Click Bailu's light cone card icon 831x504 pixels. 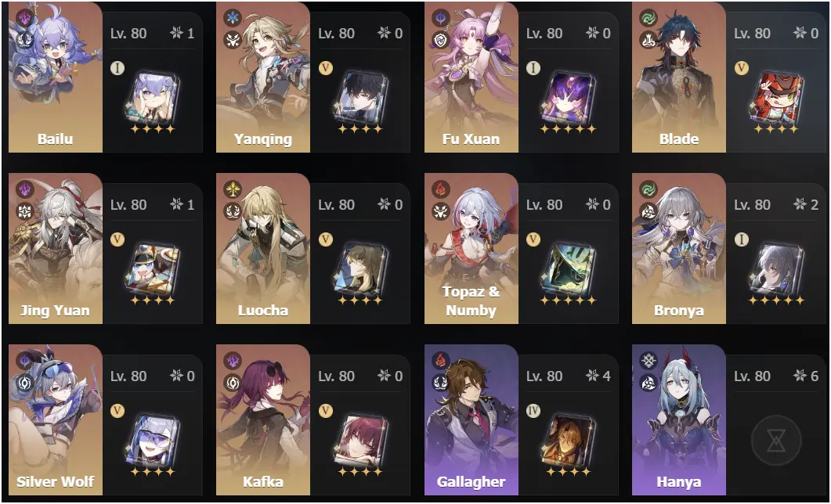(x=152, y=99)
